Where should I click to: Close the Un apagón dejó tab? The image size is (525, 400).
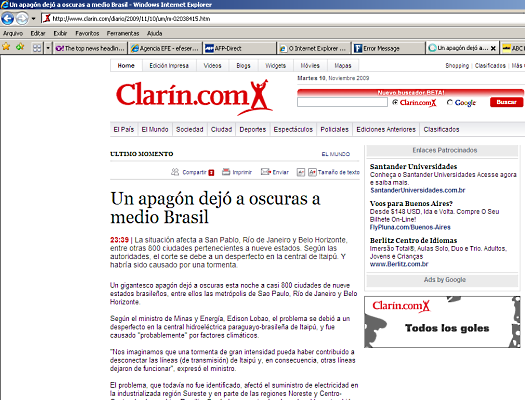point(493,48)
